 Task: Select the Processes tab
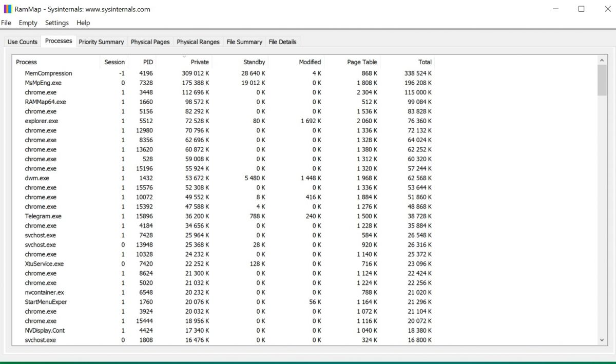[x=59, y=41]
